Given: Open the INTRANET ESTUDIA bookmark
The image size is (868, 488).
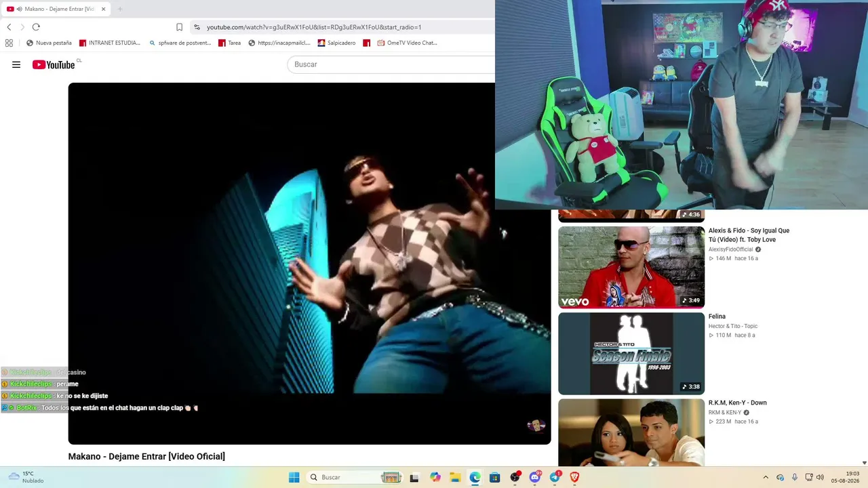Looking at the screenshot, I should point(110,43).
